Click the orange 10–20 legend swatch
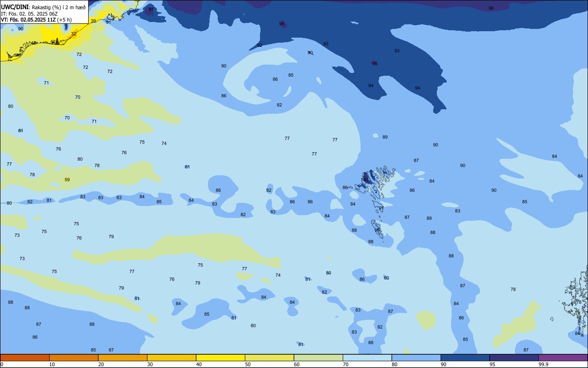Screen dimensions: 588x368 (73, 357)
